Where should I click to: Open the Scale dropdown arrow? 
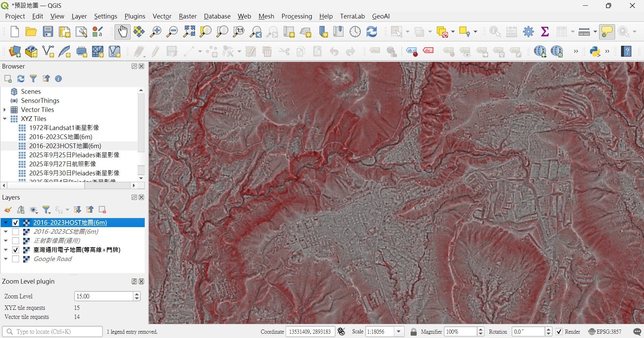pos(399,332)
